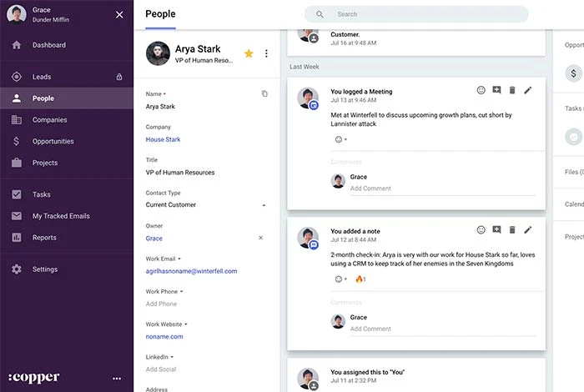The width and height of the screenshot is (584, 392).
Task: Click Add Comment on the Meeting card
Action: pos(442,188)
